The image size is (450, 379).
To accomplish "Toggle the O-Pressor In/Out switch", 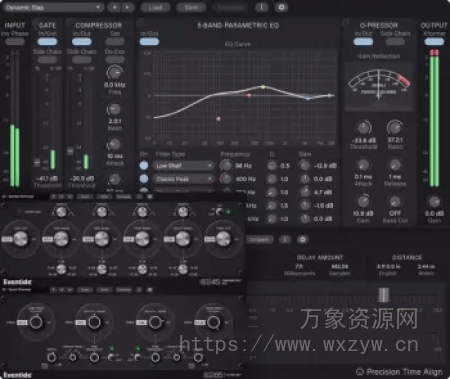I will tap(363, 42).
